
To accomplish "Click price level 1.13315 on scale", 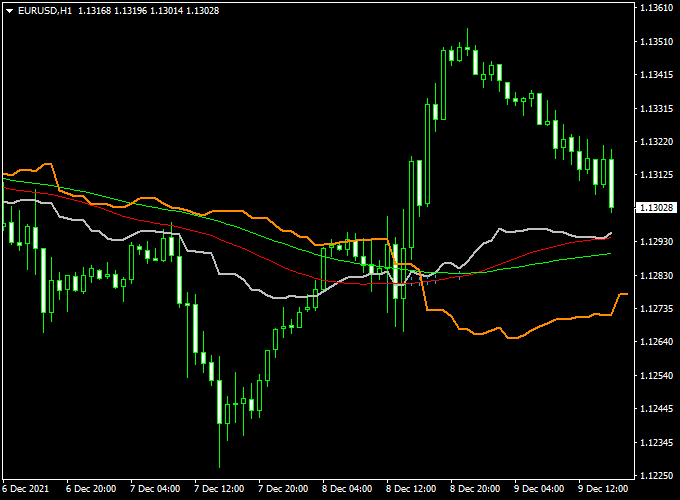I will click(x=657, y=108).
